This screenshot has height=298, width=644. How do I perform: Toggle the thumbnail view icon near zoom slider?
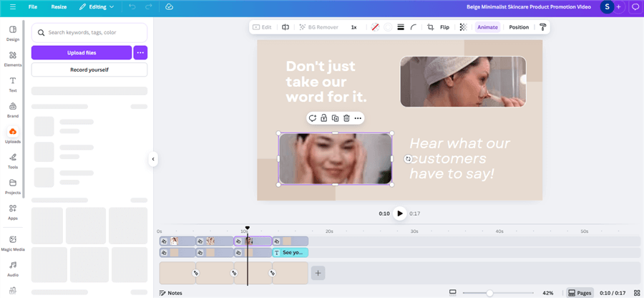coord(453,293)
